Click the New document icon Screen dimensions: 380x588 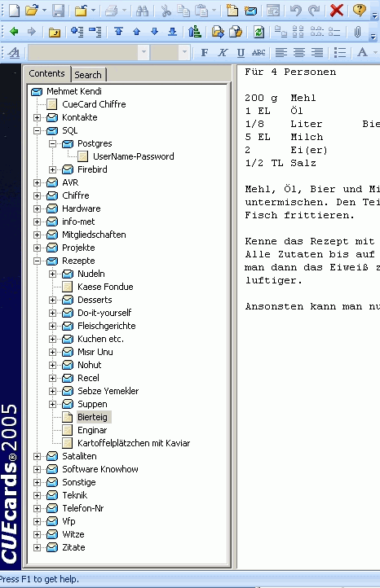coord(14,10)
